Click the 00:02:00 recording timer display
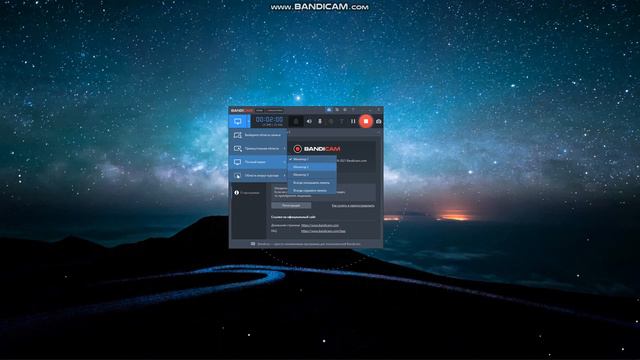 [269, 121]
